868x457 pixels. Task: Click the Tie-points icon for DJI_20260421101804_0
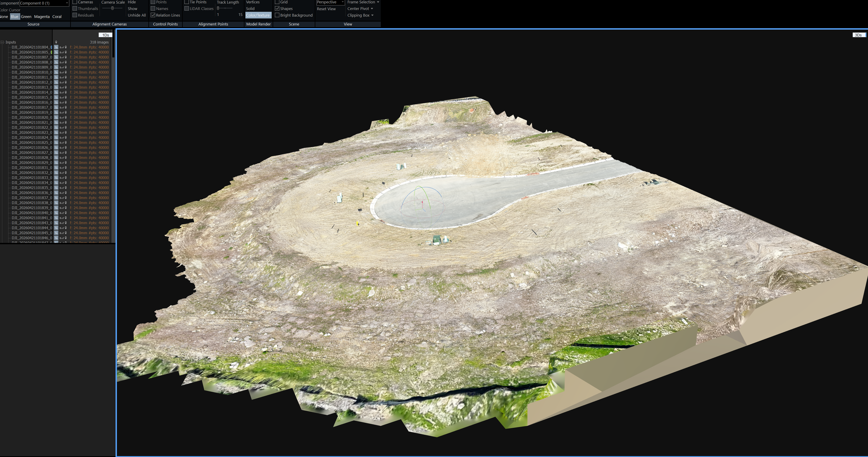point(56,47)
